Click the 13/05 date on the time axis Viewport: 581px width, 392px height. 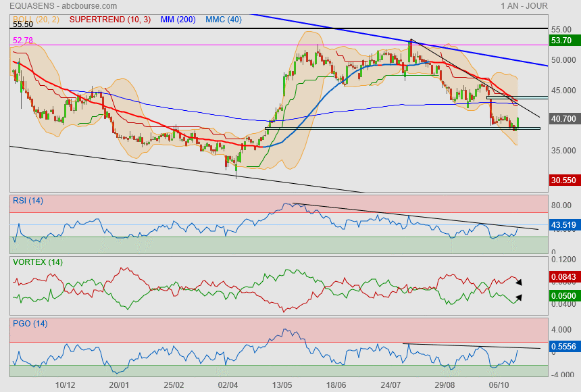[x=282, y=385]
